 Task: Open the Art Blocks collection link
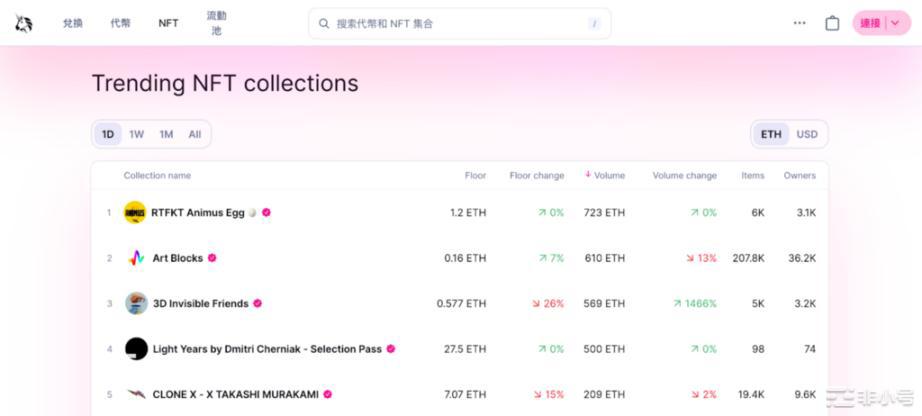[x=178, y=258]
